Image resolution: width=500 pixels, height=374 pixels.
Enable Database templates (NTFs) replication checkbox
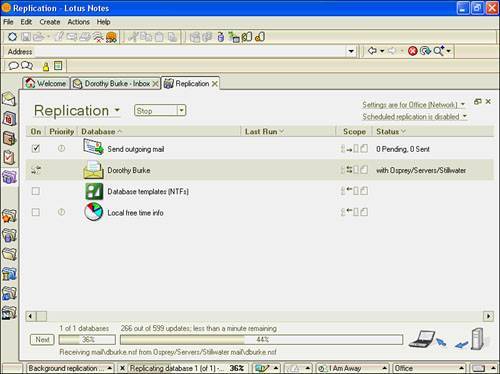36,191
